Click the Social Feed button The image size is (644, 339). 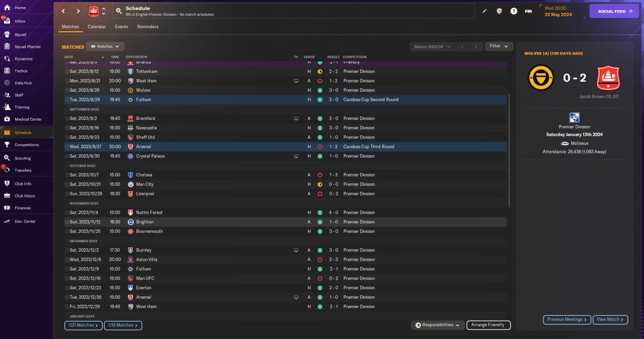coord(614,11)
